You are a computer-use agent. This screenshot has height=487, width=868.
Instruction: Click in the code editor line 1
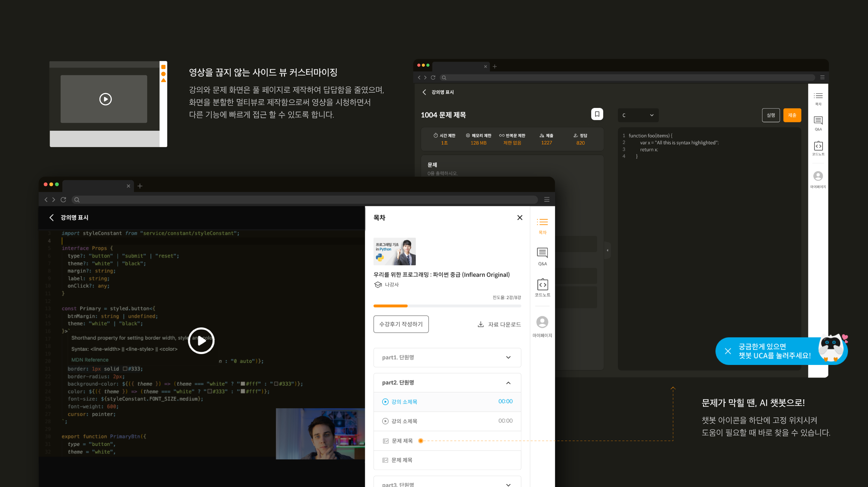pyautogui.click(x=650, y=136)
